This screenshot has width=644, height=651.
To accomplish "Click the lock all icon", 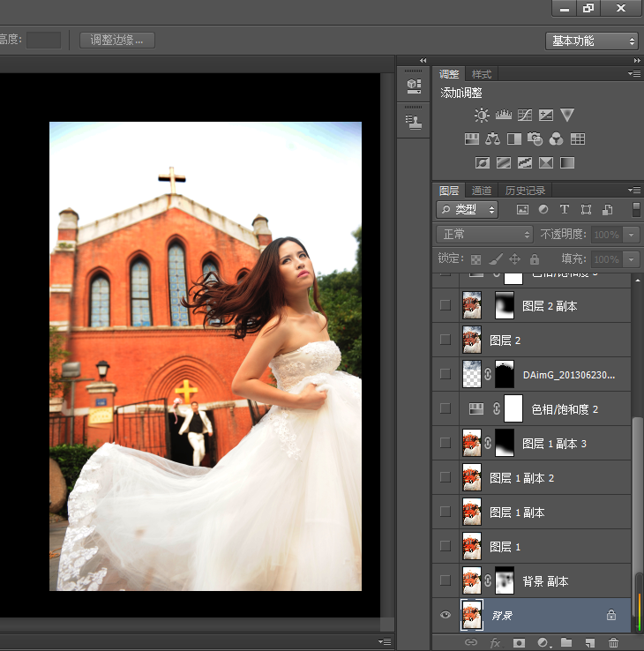I will [535, 259].
